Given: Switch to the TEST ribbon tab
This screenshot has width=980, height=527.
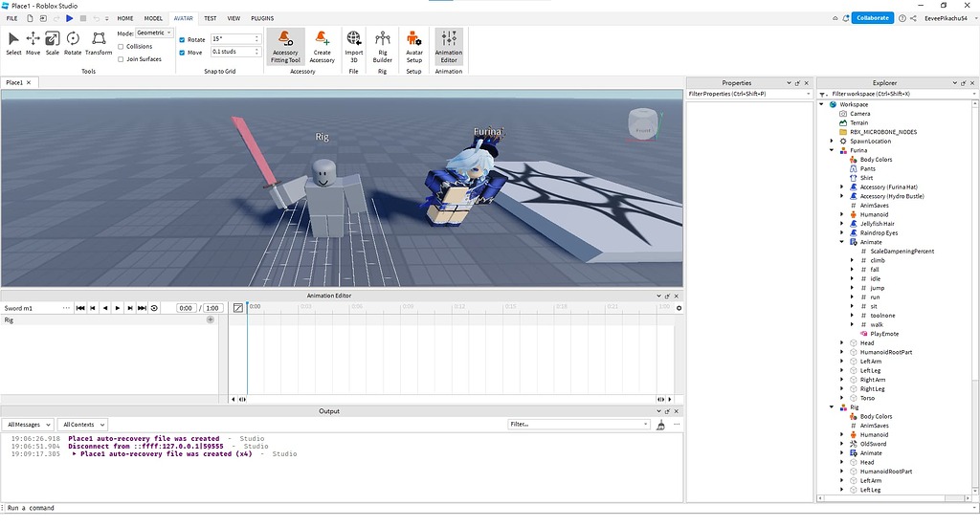Looking at the screenshot, I should point(210,18).
